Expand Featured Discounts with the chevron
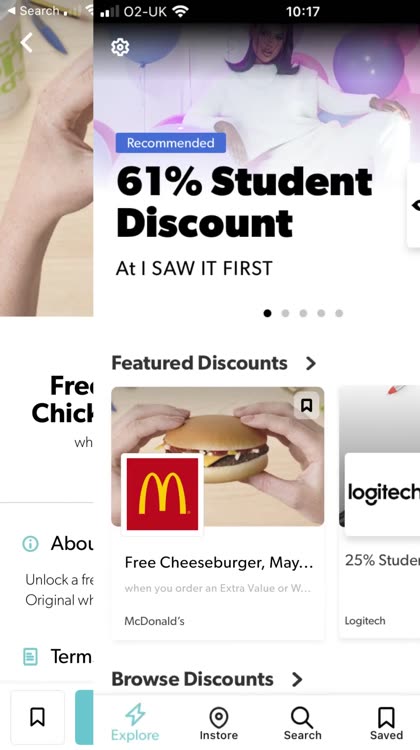Screen dimensions: 420x750 [x=311, y=364]
